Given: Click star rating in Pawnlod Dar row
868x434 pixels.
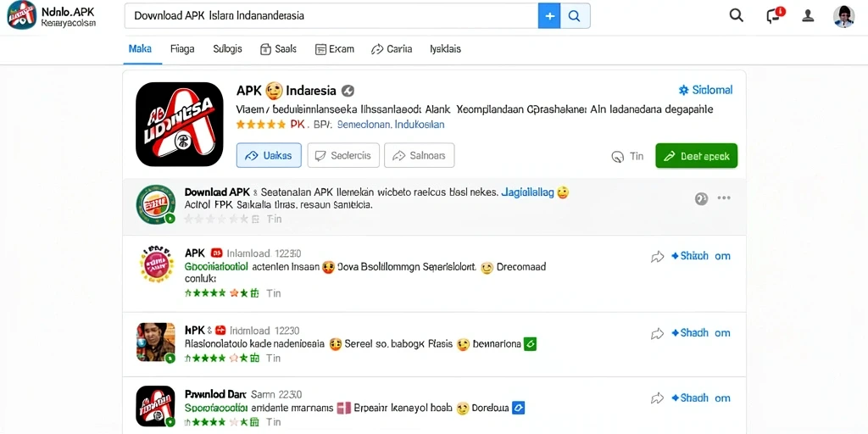Looking at the screenshot, I should (x=221, y=423).
